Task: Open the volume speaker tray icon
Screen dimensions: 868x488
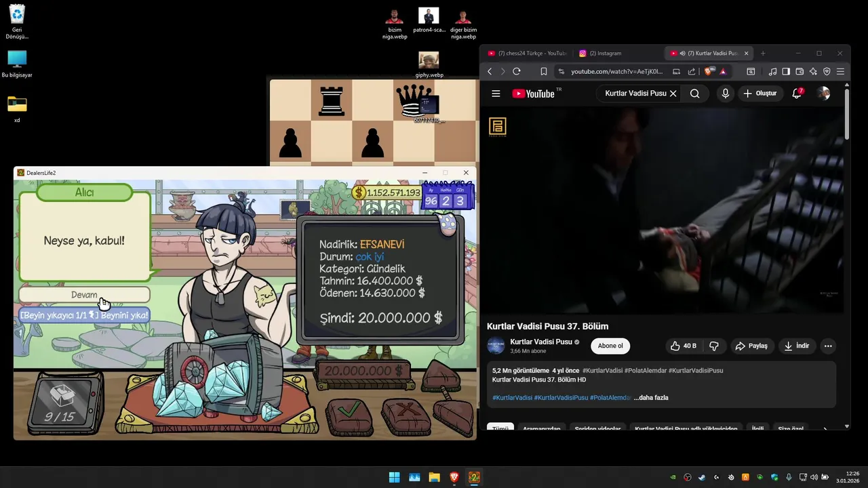Action: 814,477
